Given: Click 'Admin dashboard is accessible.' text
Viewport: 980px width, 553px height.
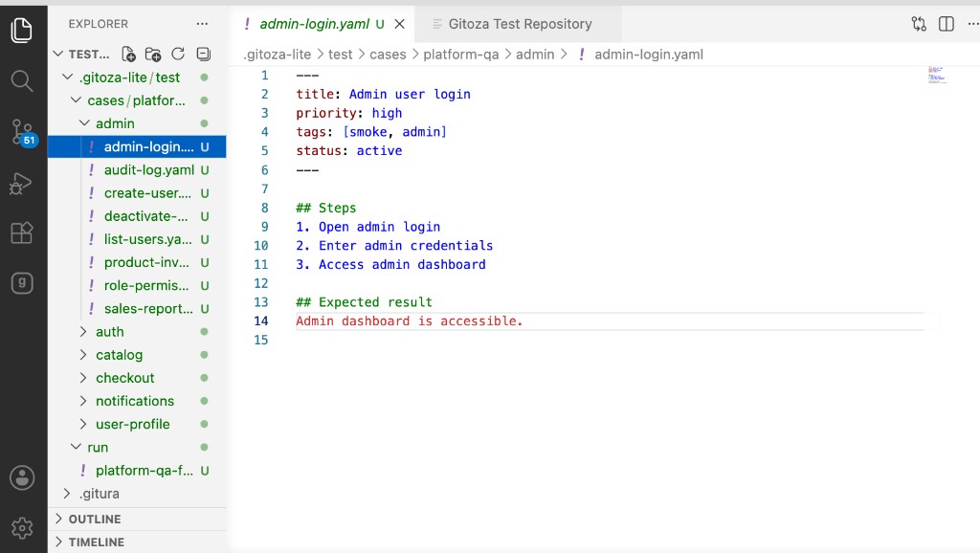Looking at the screenshot, I should [409, 321].
